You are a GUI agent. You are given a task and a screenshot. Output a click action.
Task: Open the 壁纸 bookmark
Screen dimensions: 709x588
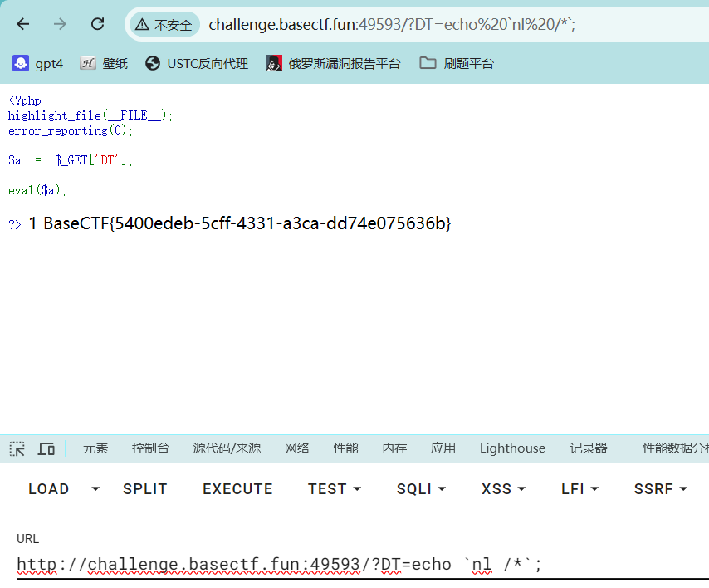pyautogui.click(x=104, y=63)
